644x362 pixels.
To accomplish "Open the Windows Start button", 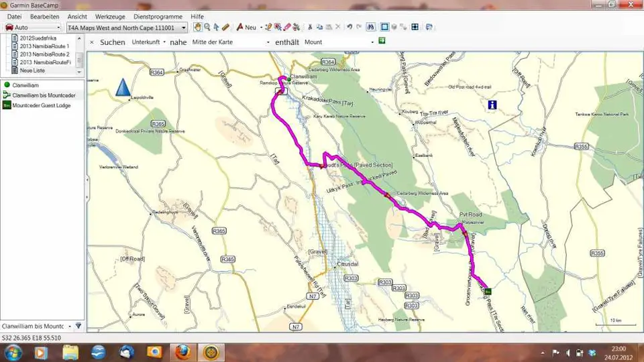I will [13, 353].
